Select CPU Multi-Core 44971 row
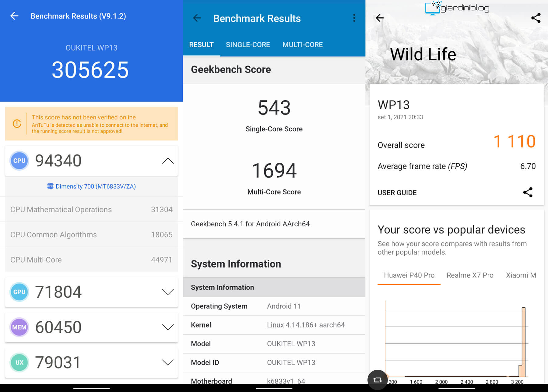 point(91,260)
